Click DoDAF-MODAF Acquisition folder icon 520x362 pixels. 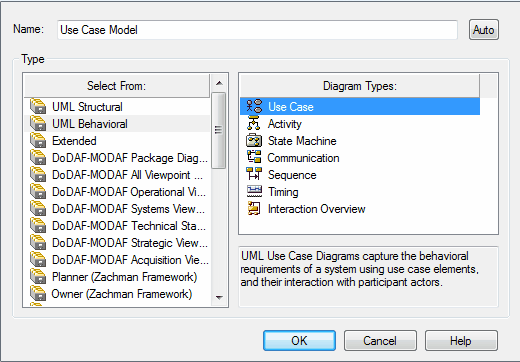38,259
